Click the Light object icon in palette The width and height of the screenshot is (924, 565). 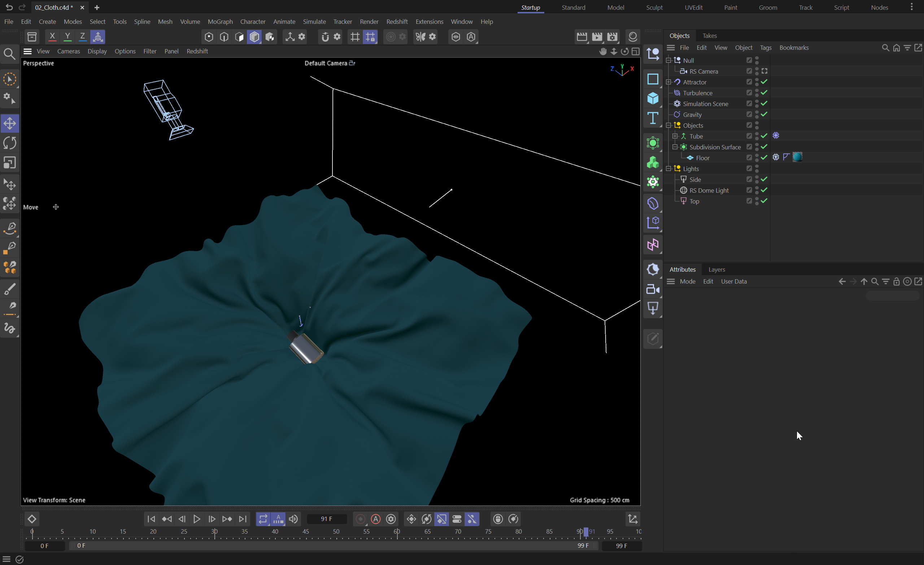(x=653, y=308)
